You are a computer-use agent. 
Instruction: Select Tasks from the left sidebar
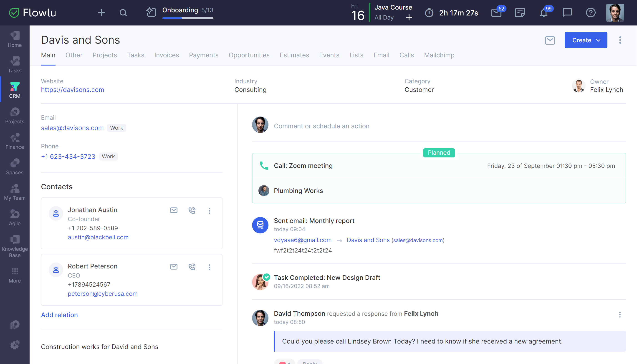point(15,65)
